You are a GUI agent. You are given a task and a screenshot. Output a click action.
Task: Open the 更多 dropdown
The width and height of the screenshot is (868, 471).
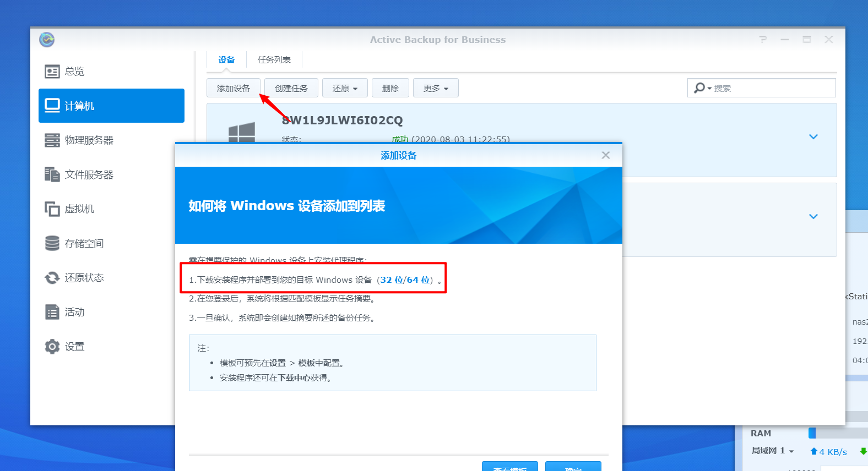click(436, 88)
